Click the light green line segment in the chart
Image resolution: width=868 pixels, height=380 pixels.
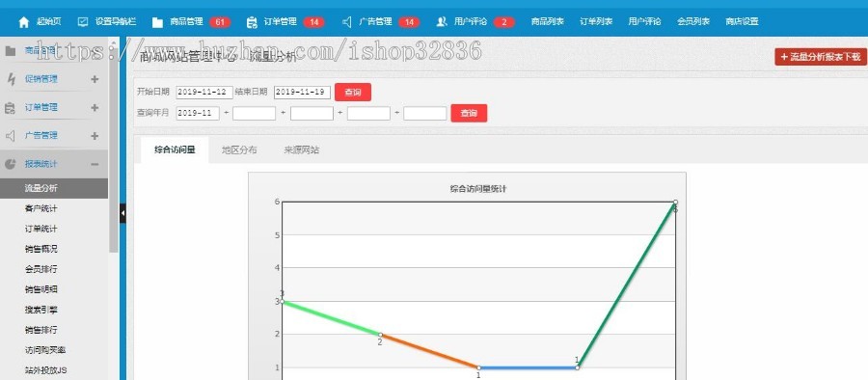point(331,318)
